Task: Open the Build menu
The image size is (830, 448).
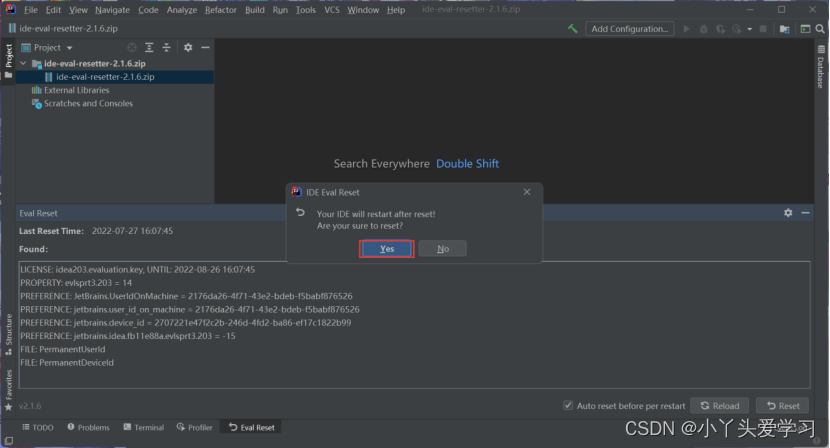Action: [x=255, y=10]
